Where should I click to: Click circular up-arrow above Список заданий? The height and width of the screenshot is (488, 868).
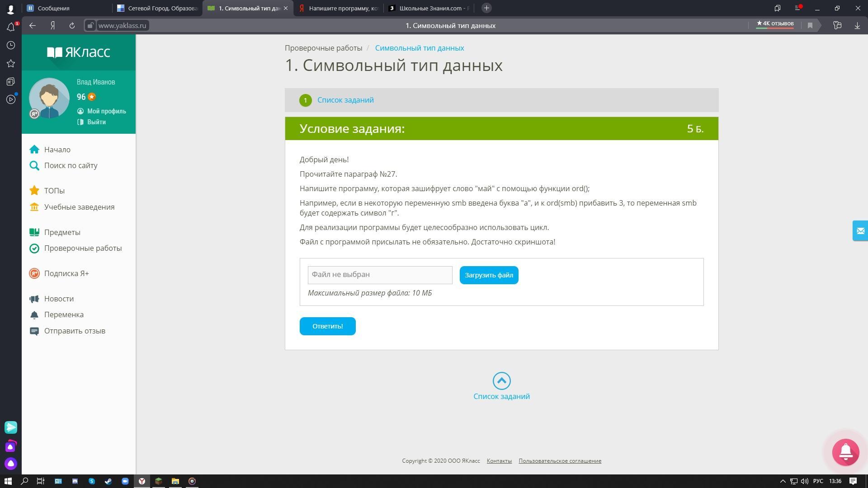[501, 381]
